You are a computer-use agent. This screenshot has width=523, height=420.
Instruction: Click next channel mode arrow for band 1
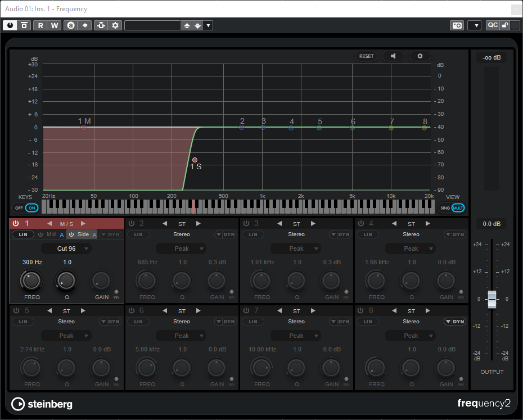83,224
